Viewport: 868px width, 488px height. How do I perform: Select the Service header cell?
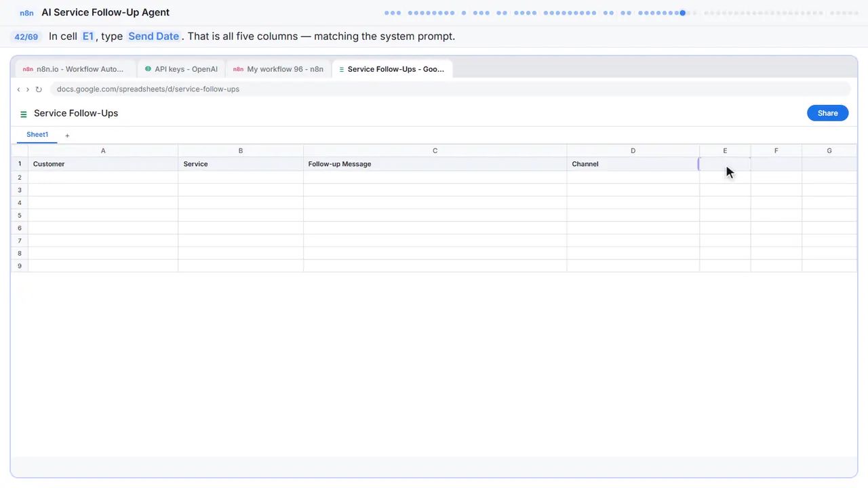241,164
